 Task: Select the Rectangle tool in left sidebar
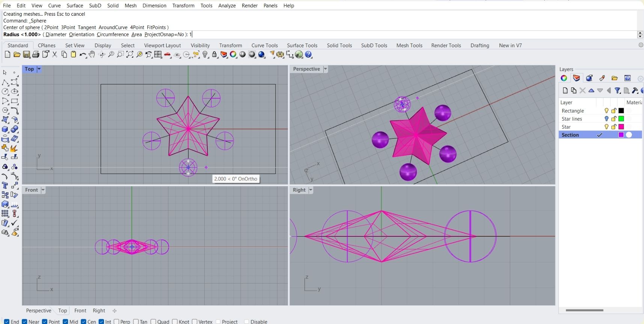(x=15, y=101)
